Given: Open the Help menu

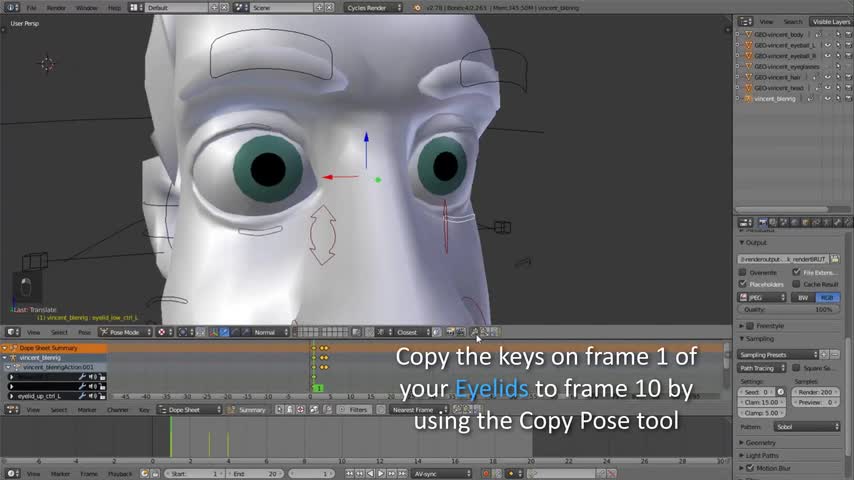Looking at the screenshot, I should point(114,8).
